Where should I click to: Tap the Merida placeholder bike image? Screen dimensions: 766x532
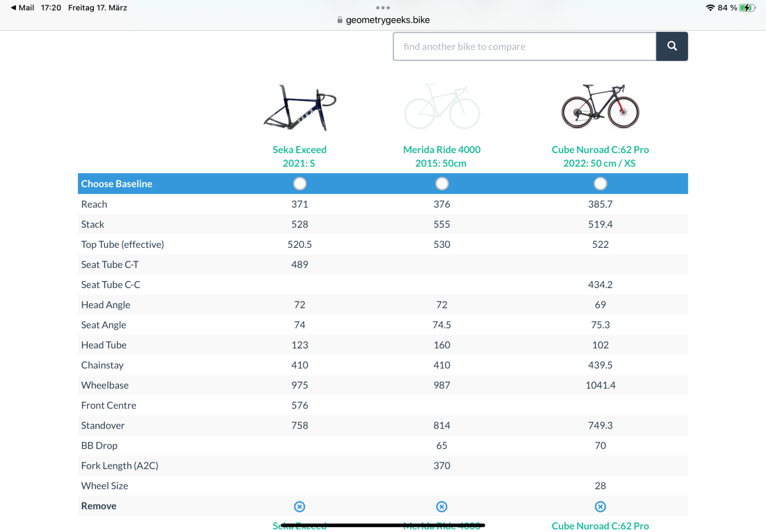(x=441, y=107)
